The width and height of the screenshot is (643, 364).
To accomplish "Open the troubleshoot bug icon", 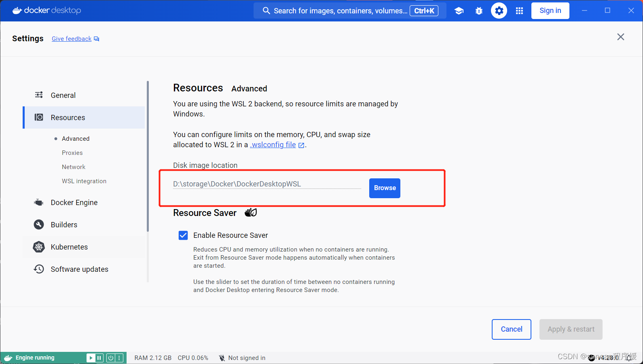I will (x=479, y=11).
